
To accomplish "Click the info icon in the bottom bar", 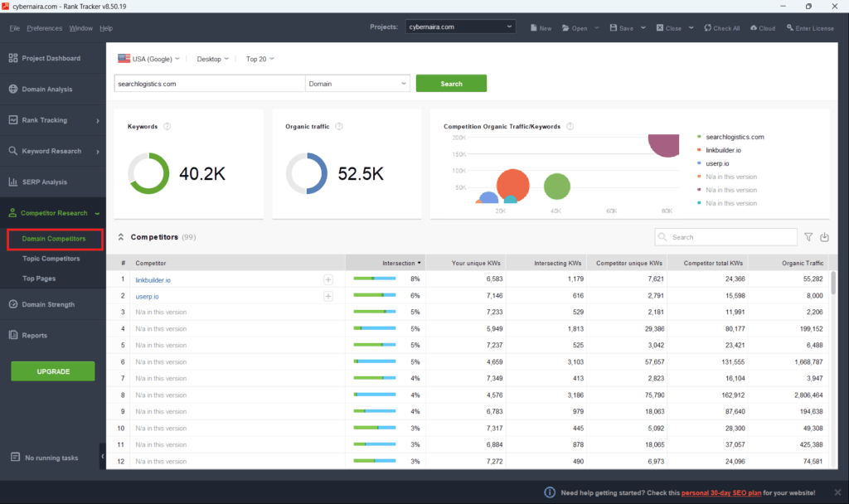I will [x=550, y=492].
